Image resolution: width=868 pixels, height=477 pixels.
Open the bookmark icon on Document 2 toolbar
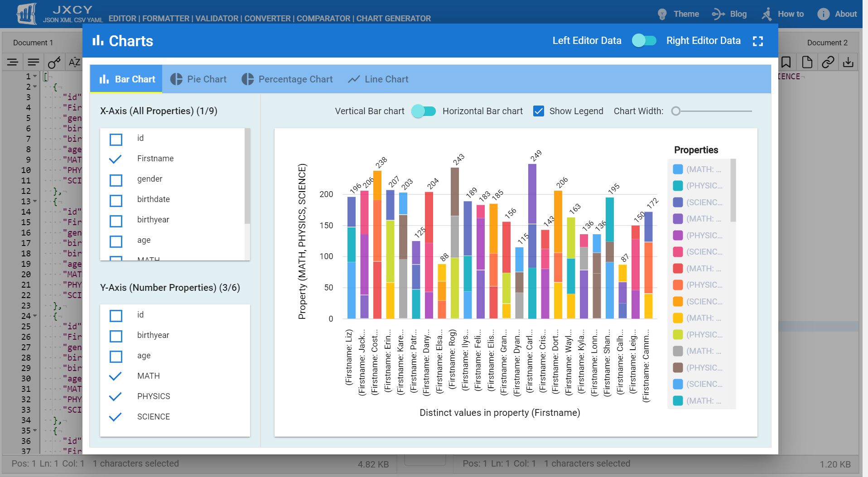[786, 62]
